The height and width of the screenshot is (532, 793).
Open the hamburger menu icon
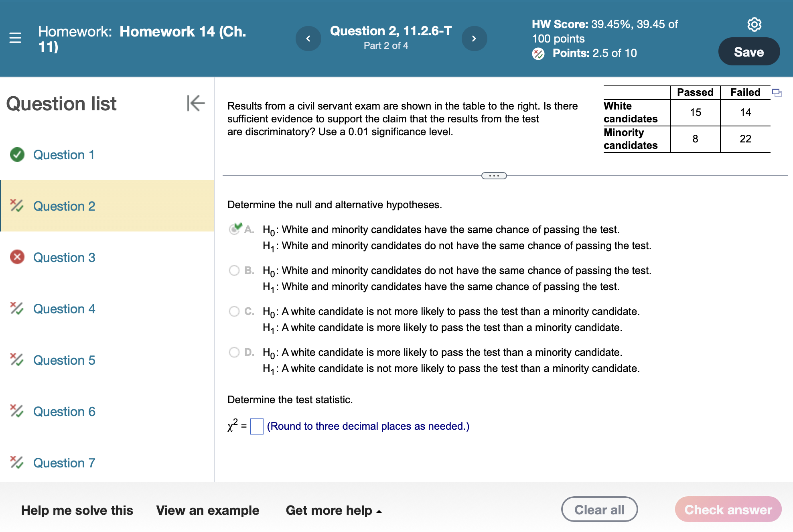[15, 38]
